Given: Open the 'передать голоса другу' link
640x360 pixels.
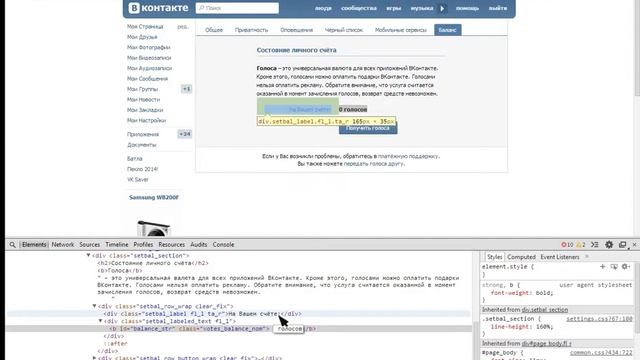Looking at the screenshot, I should [373, 164].
